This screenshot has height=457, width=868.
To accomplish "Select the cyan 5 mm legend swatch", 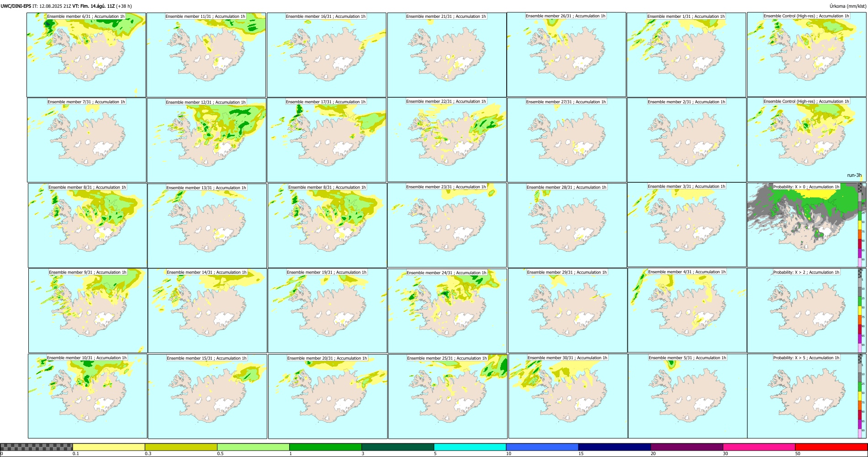I will coord(470,447).
